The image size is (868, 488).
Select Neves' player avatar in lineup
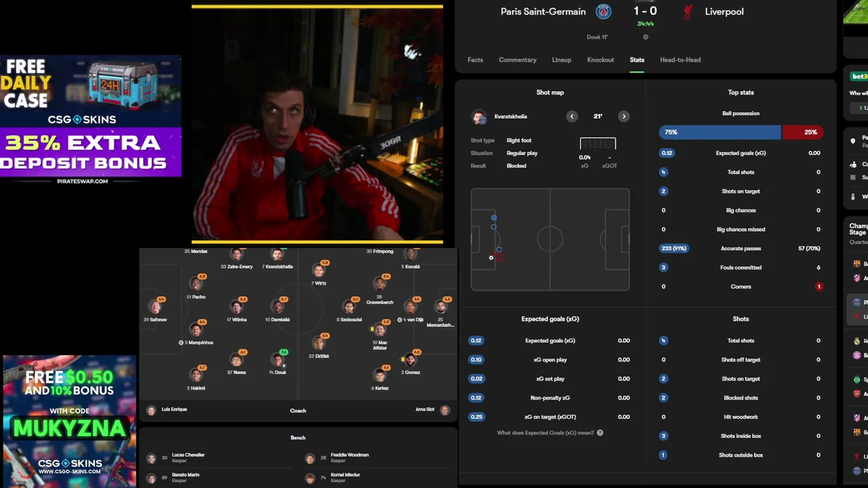(237, 361)
